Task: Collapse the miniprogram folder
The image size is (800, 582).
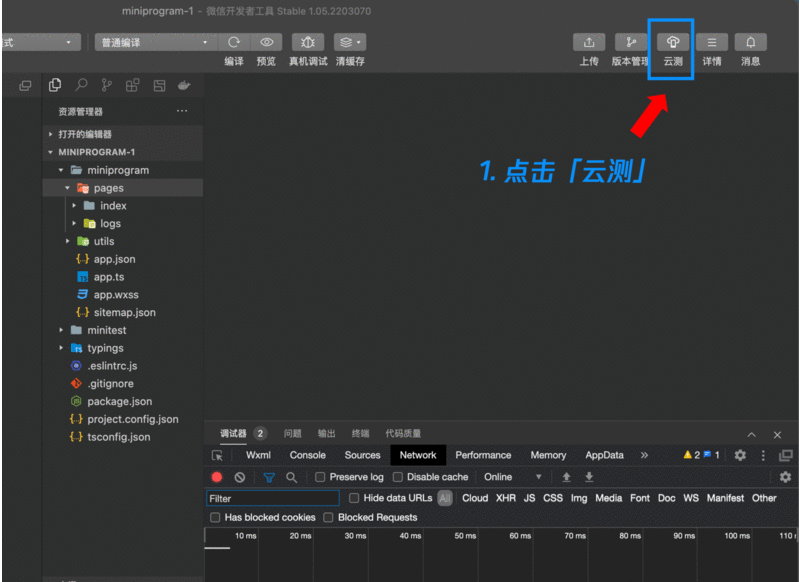Action: click(61, 170)
